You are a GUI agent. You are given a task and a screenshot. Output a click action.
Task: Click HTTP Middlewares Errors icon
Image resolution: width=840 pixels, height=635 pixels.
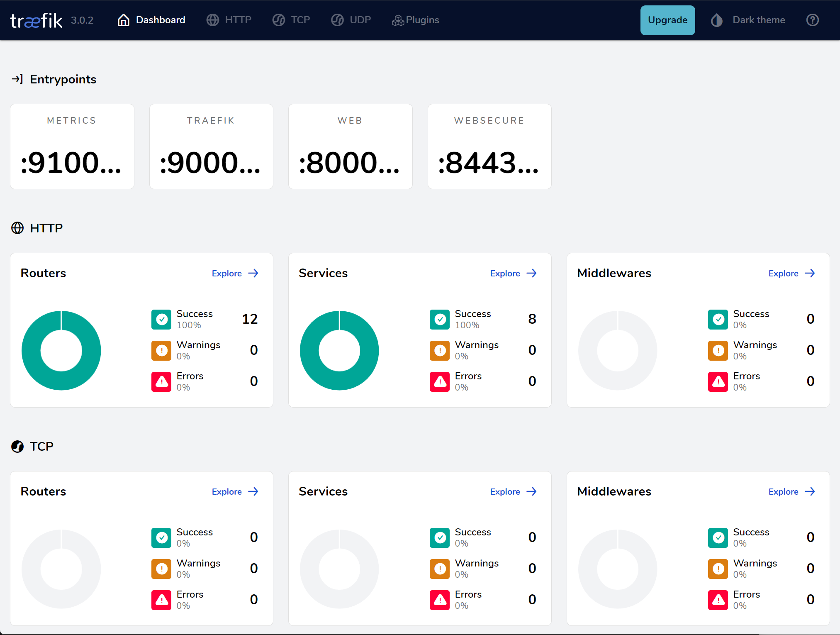[718, 381]
